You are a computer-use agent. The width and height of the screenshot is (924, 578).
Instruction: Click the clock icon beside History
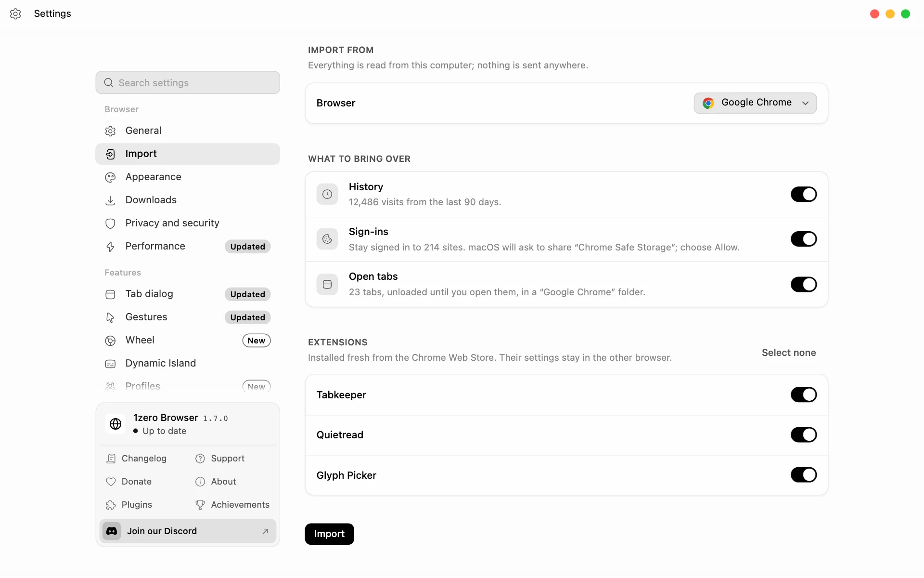pyautogui.click(x=327, y=194)
